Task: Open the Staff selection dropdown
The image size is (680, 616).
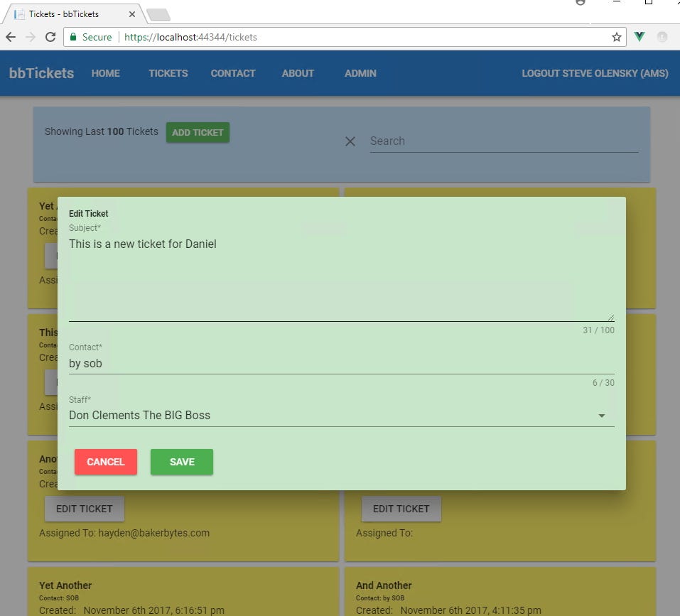Action: (x=601, y=415)
